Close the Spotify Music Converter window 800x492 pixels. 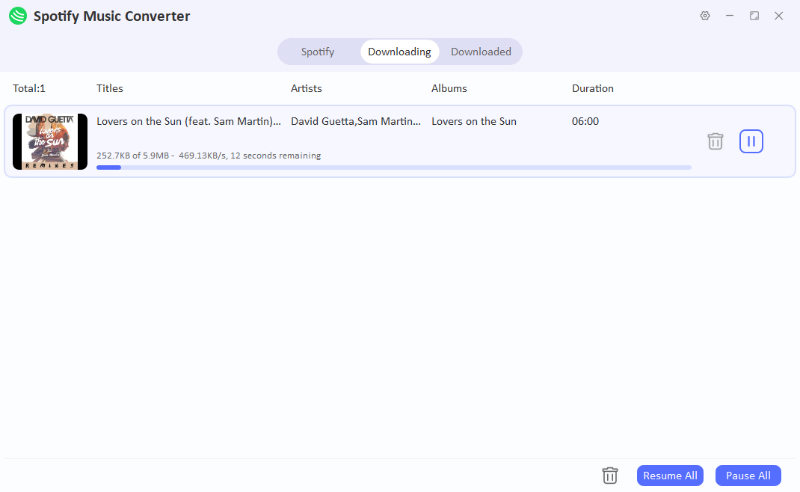[779, 16]
